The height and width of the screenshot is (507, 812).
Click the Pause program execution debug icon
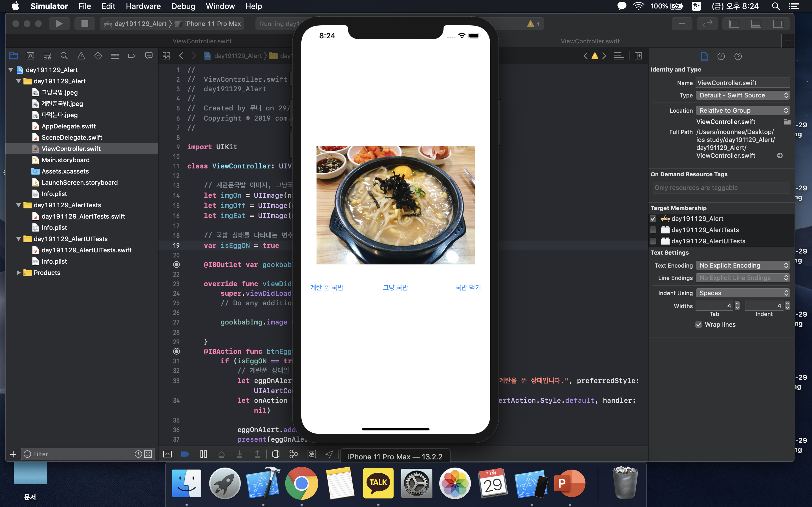(x=203, y=454)
